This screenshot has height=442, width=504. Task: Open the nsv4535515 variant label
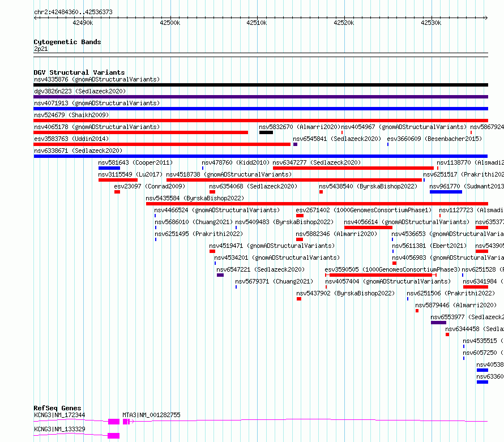pos(483,341)
